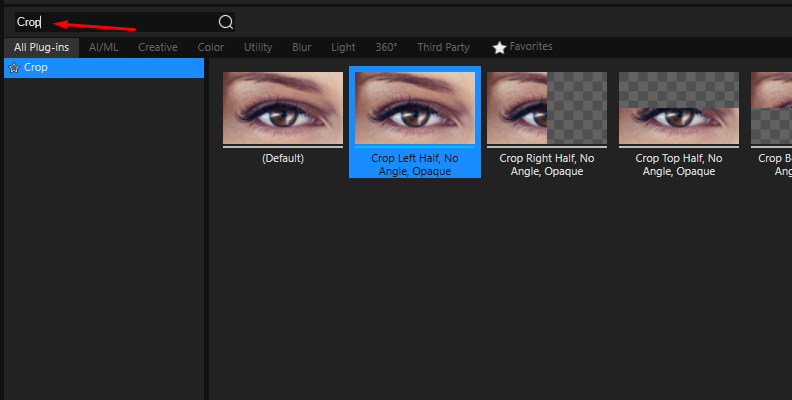Switch to the All Plug-ins tab
792x400 pixels.
[41, 47]
